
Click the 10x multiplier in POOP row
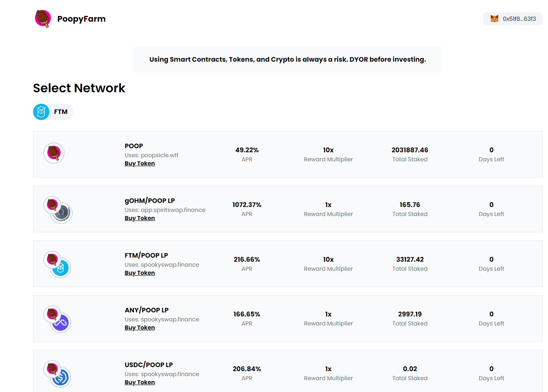pos(328,150)
